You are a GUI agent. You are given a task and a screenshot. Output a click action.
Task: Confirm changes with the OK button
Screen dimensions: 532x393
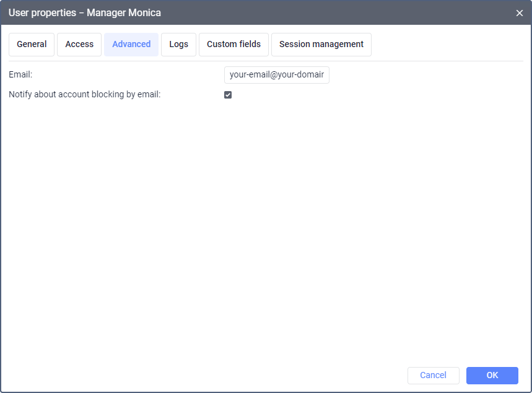point(492,375)
